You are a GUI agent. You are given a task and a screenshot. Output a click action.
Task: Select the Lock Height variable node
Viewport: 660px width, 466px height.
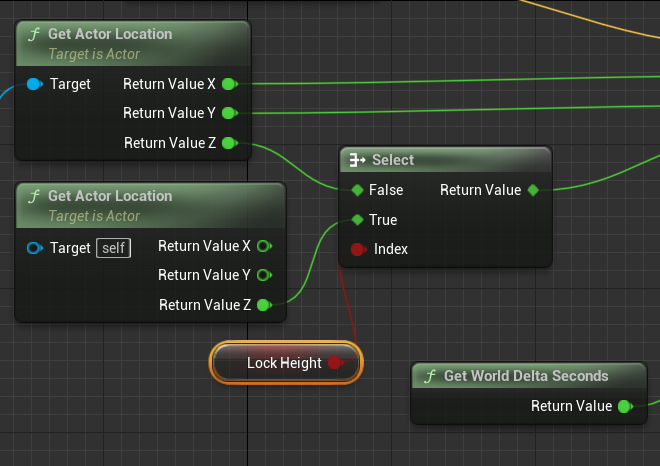286,363
